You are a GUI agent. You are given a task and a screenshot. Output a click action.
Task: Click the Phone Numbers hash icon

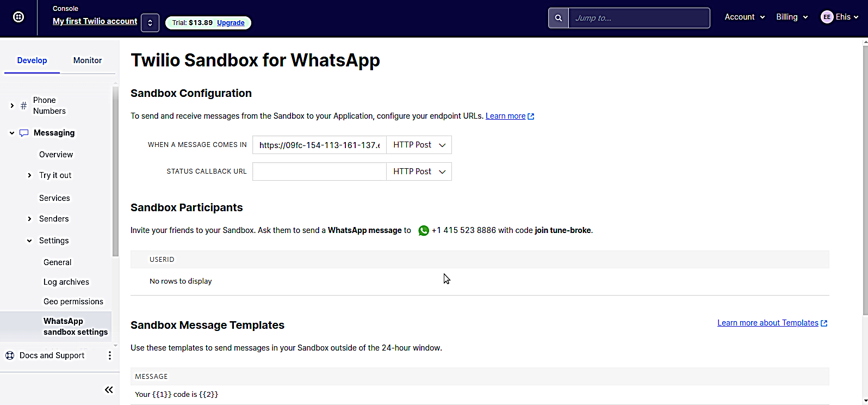[x=23, y=106]
